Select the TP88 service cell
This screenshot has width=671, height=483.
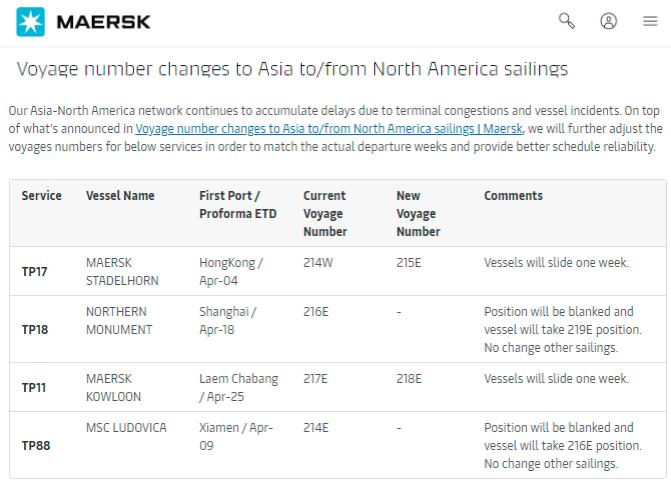[36, 445]
